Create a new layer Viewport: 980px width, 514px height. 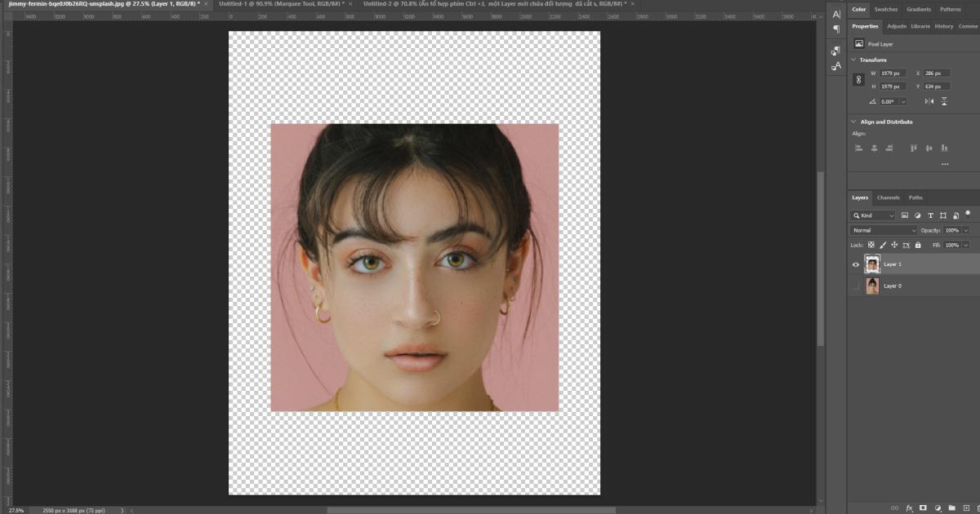tap(964, 507)
